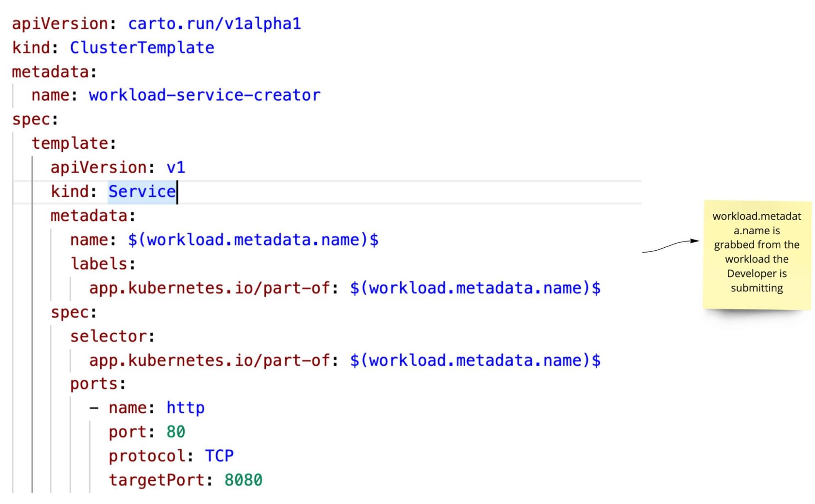The image size is (815, 504).
Task: Click the template key
Action: pos(70,143)
